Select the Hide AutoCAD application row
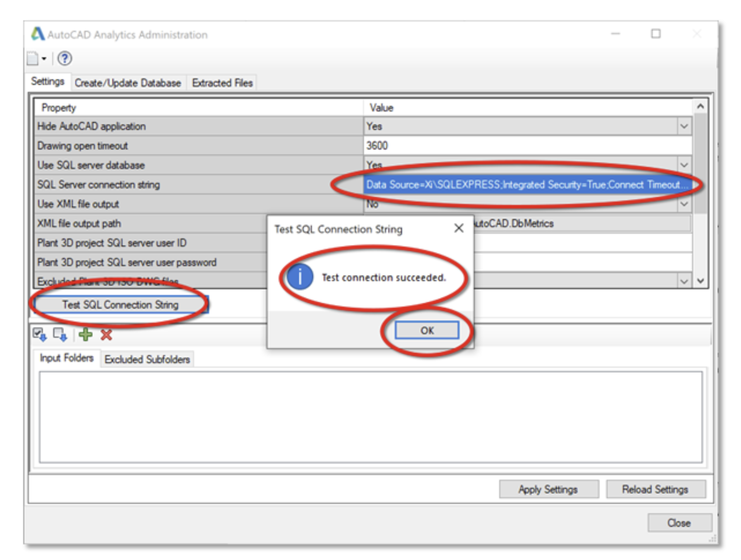 (x=199, y=126)
